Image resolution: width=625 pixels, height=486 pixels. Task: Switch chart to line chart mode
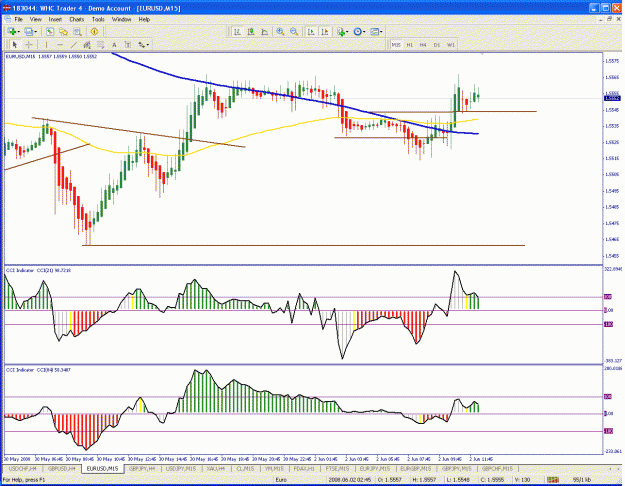[x=265, y=31]
